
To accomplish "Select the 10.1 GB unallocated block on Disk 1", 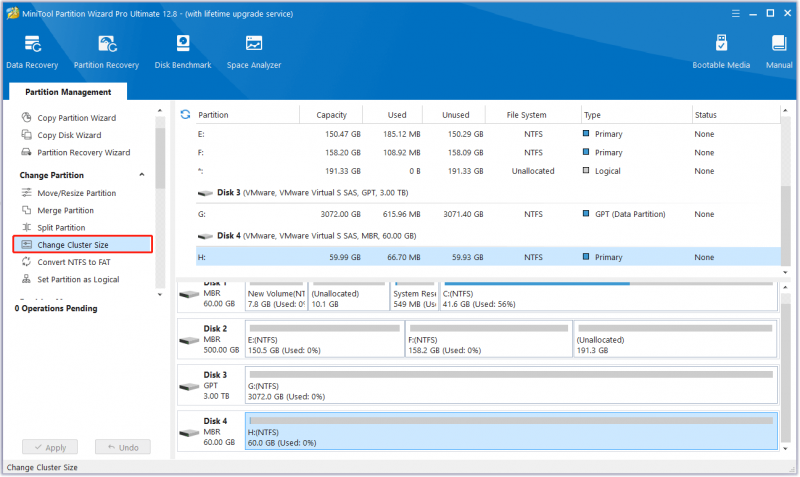I will tap(349, 296).
